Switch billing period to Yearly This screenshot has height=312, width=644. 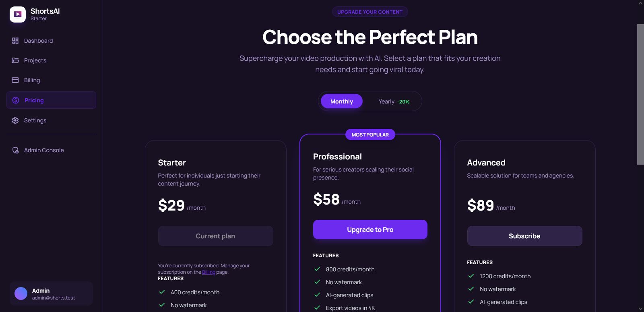pyautogui.click(x=394, y=101)
